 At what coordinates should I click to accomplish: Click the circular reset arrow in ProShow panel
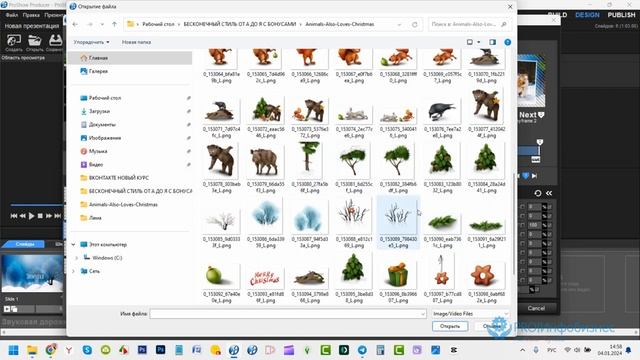tap(538, 193)
